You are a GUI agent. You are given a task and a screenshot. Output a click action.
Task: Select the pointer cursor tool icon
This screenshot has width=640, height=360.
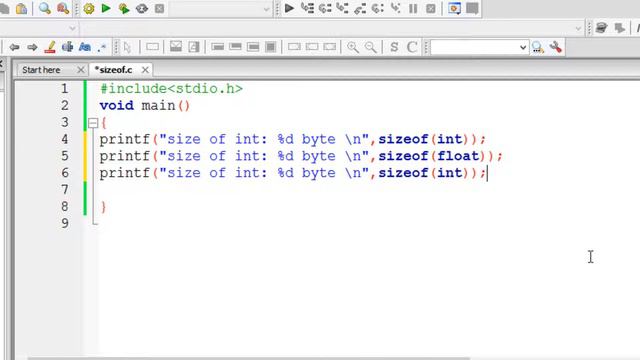tap(127, 47)
